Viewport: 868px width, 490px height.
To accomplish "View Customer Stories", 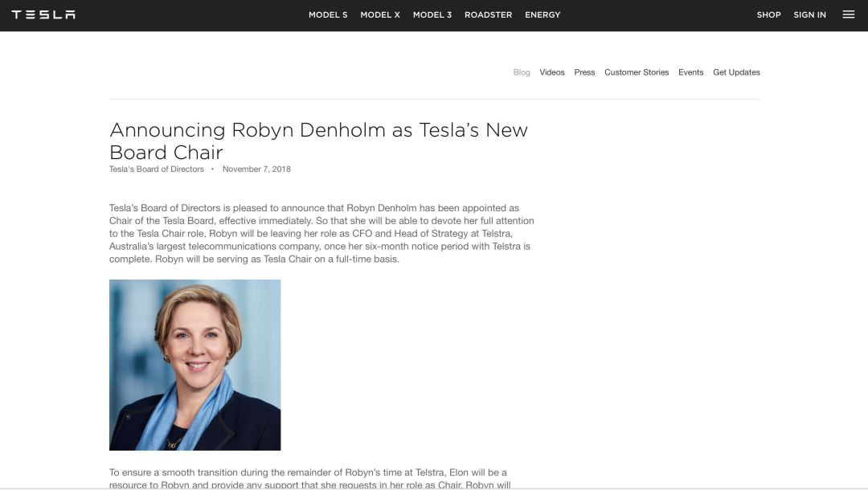I will pyautogui.click(x=637, y=72).
